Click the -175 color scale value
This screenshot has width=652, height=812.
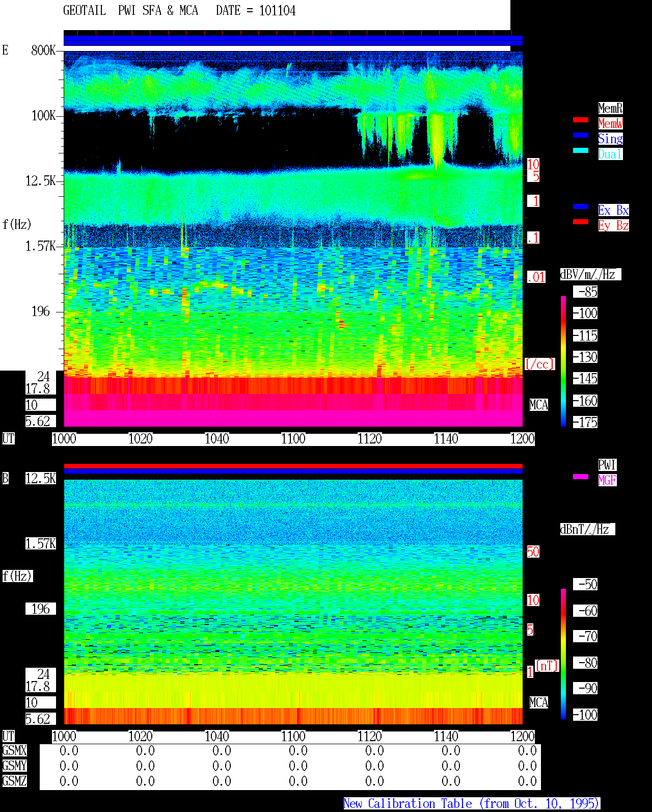[585, 422]
